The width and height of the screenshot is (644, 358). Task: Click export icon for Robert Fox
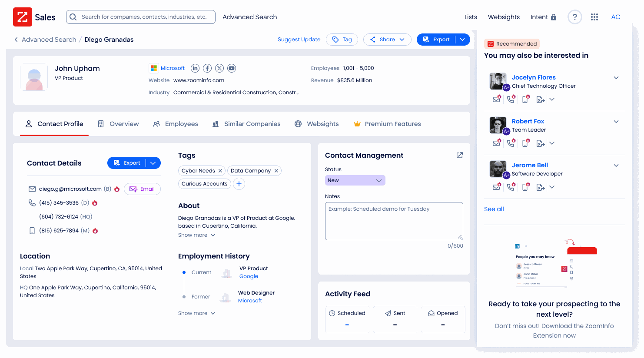(x=540, y=143)
